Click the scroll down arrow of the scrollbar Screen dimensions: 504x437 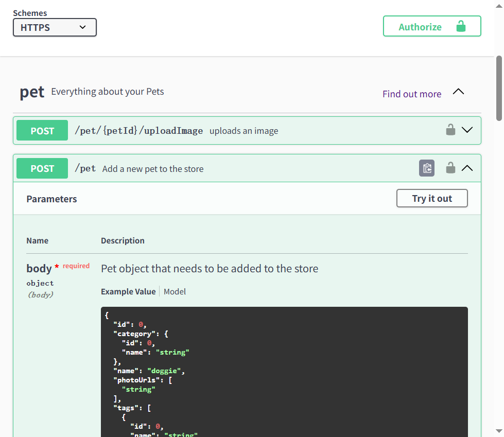click(x=499, y=431)
